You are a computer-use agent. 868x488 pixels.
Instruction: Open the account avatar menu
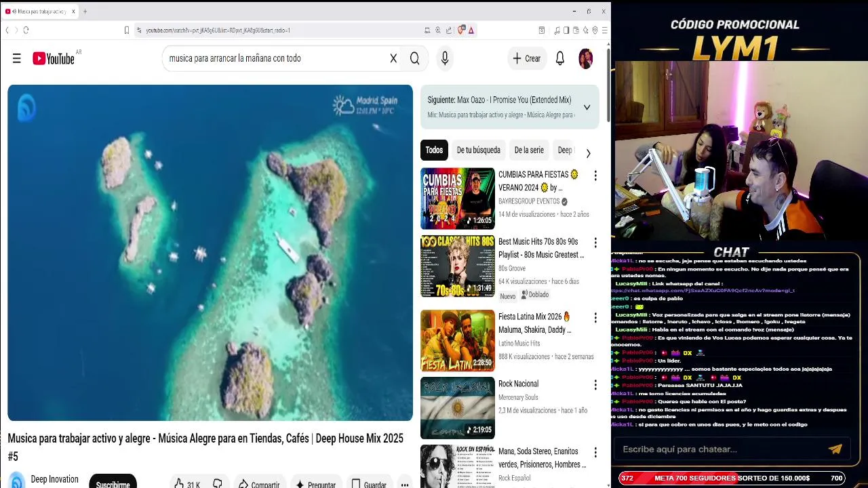tap(586, 58)
